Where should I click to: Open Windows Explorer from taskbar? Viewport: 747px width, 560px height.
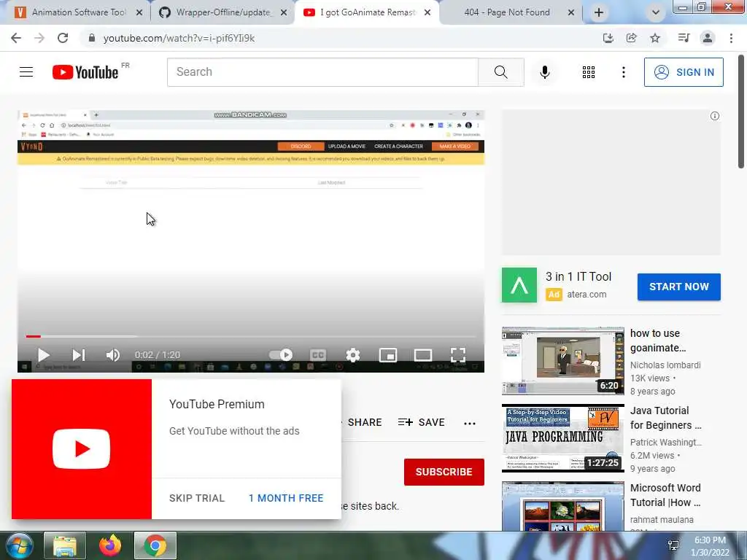point(65,545)
